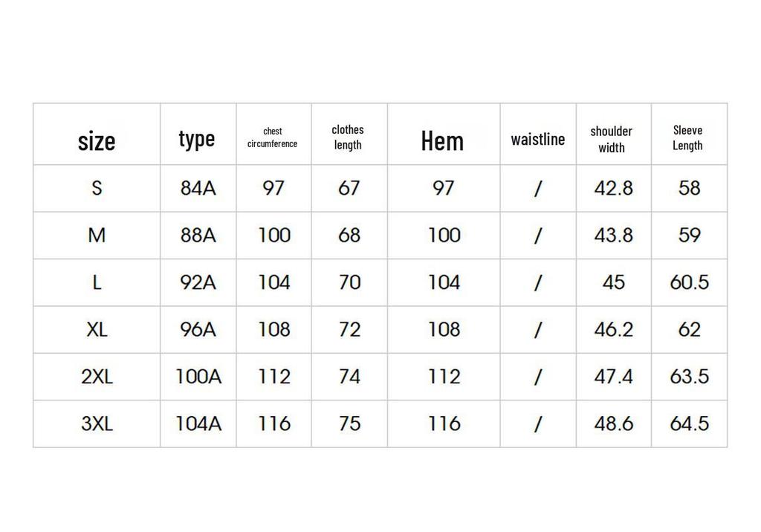761x532 pixels.
Task: Select the 104A type cell
Action: (x=198, y=424)
